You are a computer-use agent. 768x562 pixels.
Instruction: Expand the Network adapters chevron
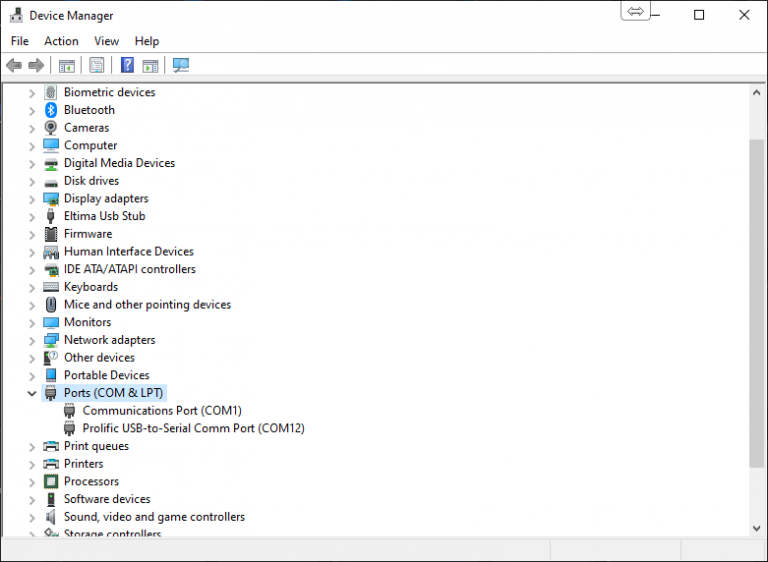[x=32, y=341]
